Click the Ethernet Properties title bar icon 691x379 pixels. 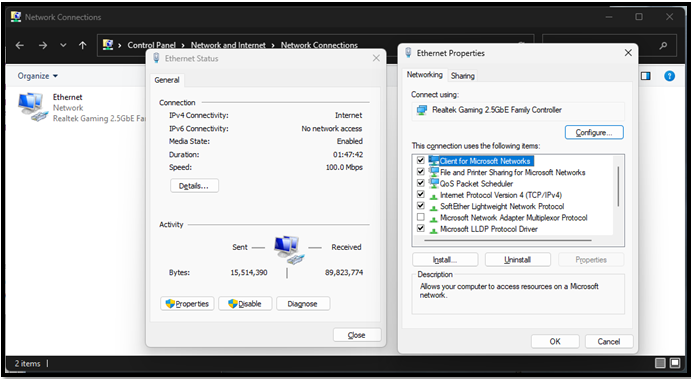pyautogui.click(x=409, y=53)
